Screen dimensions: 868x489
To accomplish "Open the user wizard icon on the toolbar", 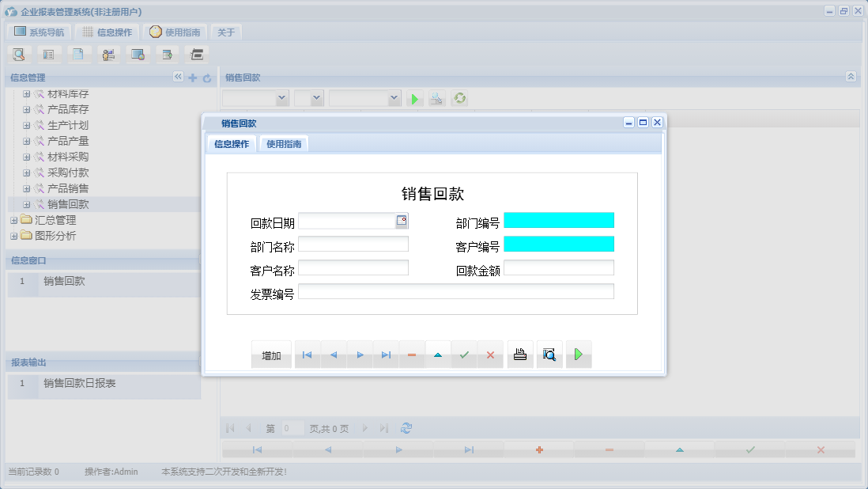I will 108,54.
